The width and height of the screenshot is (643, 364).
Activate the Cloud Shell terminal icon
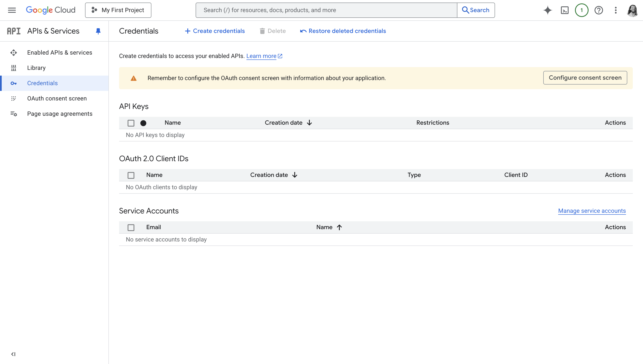tap(565, 10)
